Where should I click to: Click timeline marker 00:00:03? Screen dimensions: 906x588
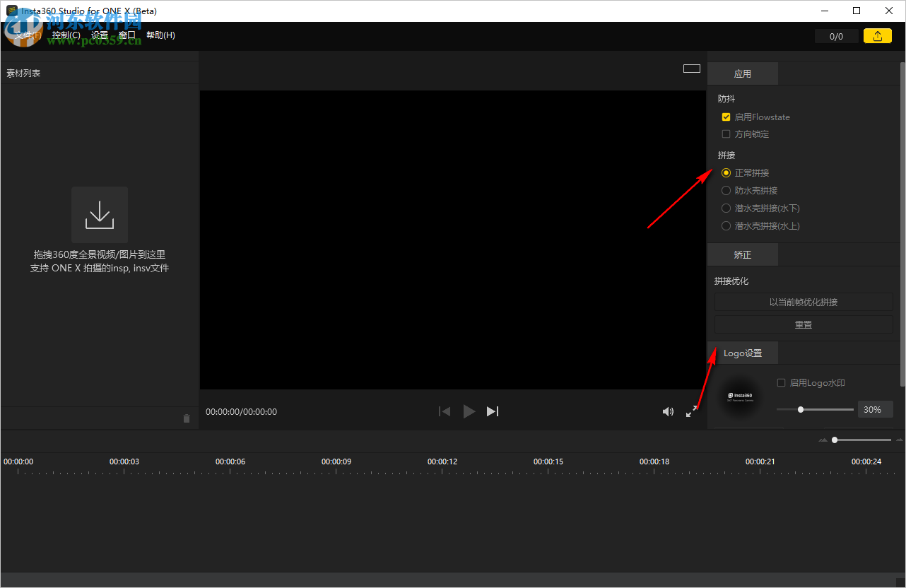pos(124,461)
